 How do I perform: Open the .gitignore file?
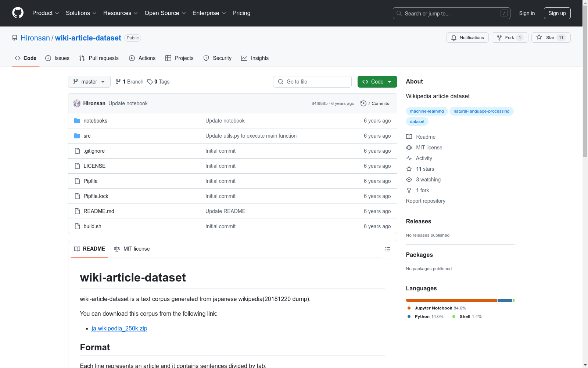pyautogui.click(x=94, y=151)
